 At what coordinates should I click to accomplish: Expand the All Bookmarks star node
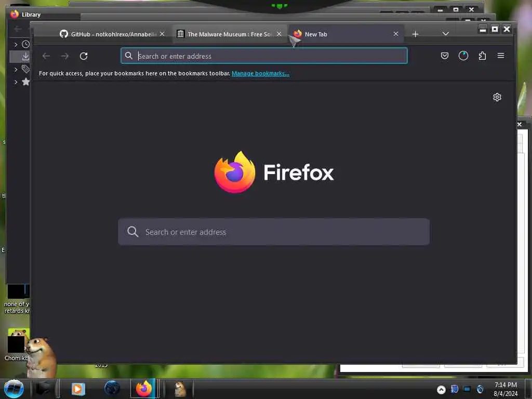(16, 82)
